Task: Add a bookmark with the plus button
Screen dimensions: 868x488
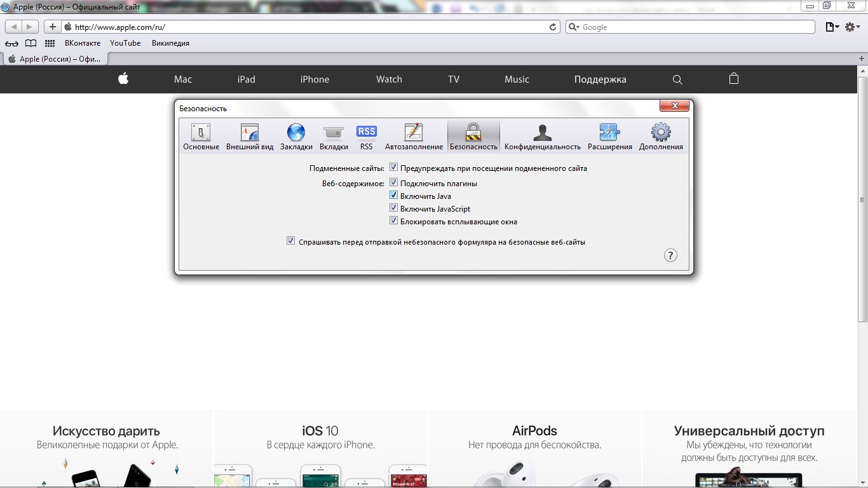Action: [x=52, y=27]
